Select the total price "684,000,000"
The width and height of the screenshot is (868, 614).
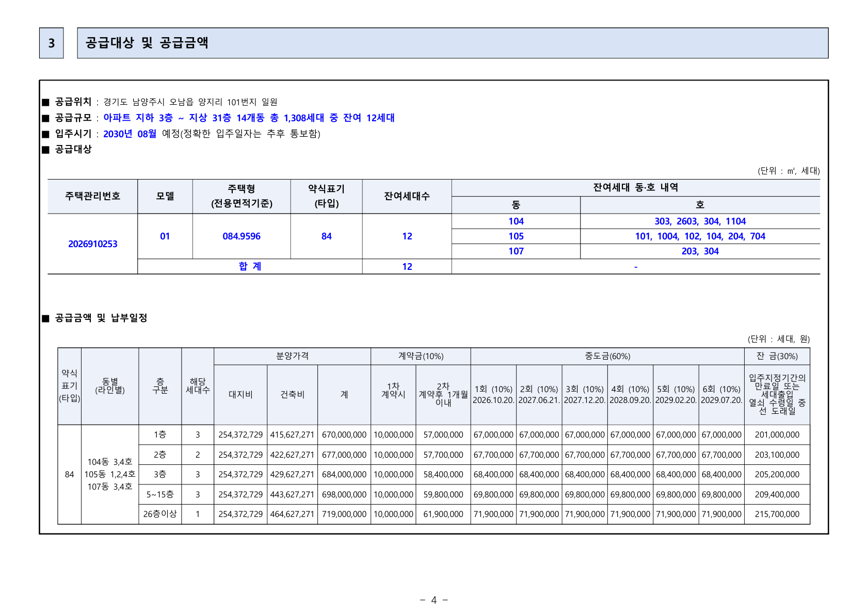[x=344, y=475]
